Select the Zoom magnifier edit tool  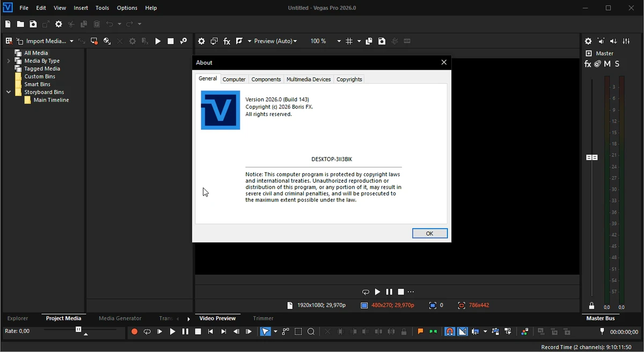[x=311, y=332]
